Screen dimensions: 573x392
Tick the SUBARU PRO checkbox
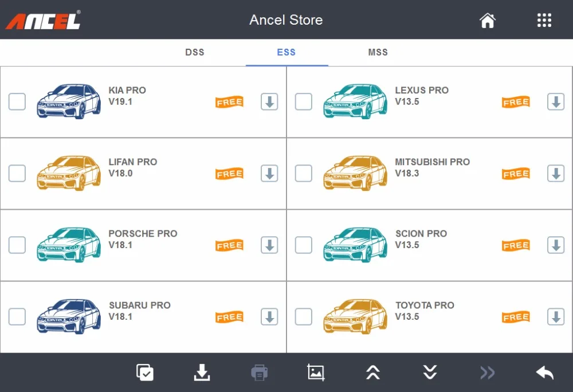17,316
